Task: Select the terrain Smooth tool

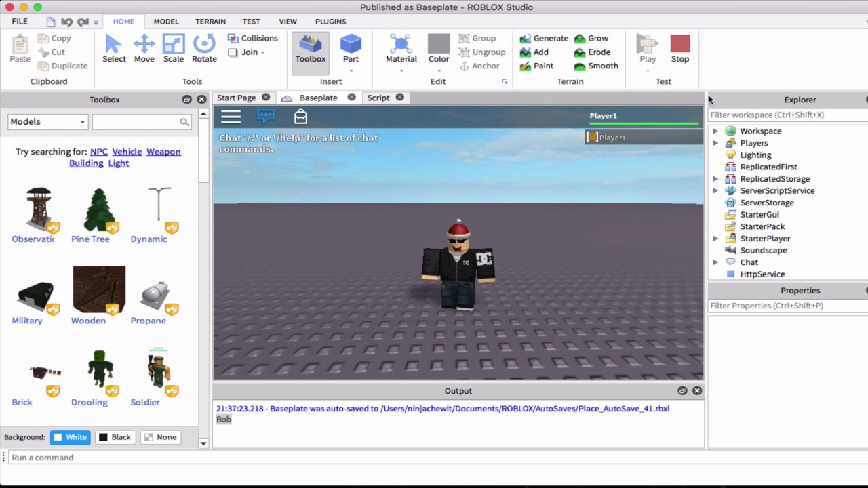Action: tap(596, 66)
